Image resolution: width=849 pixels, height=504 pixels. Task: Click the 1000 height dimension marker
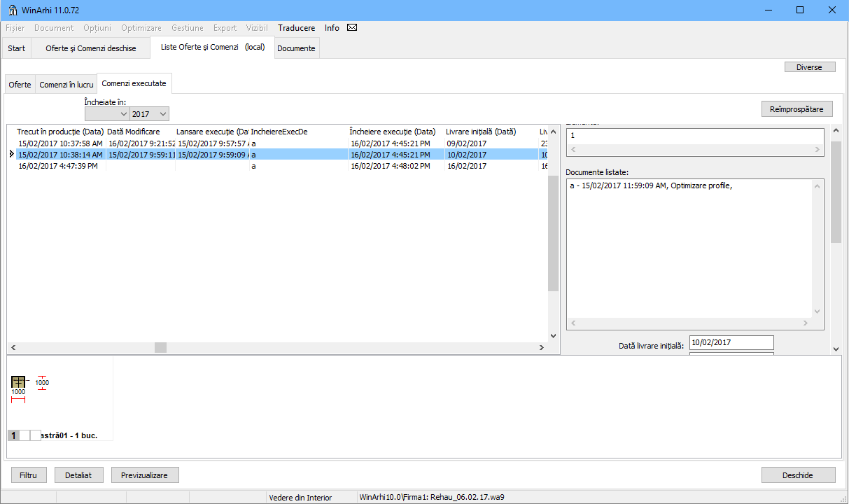pyautogui.click(x=42, y=383)
